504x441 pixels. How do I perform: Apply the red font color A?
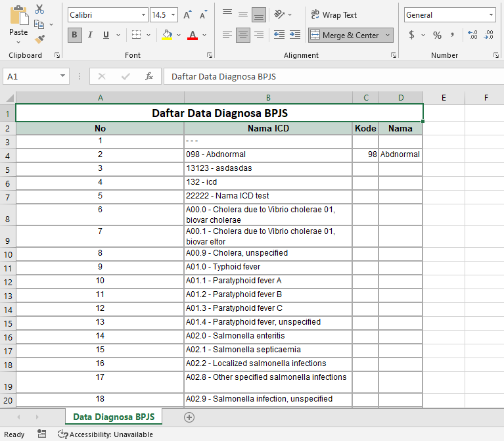click(x=193, y=35)
